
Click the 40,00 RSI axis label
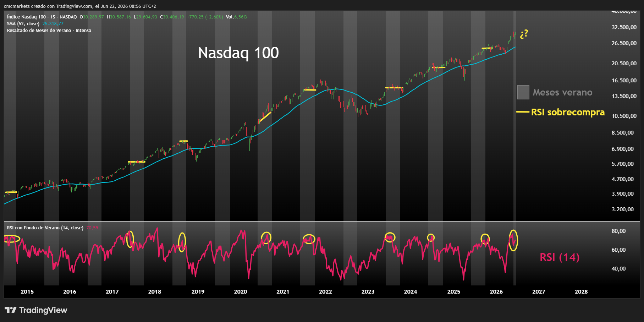[x=619, y=268]
